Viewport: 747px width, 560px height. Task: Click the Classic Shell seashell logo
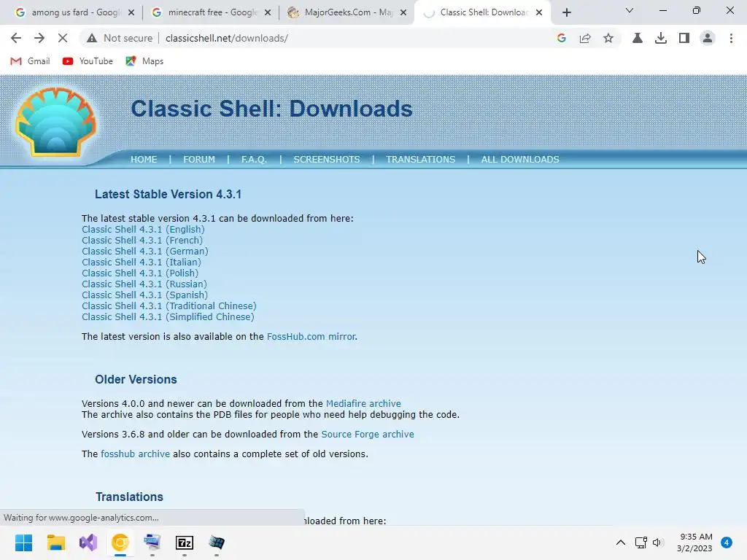[55, 122]
